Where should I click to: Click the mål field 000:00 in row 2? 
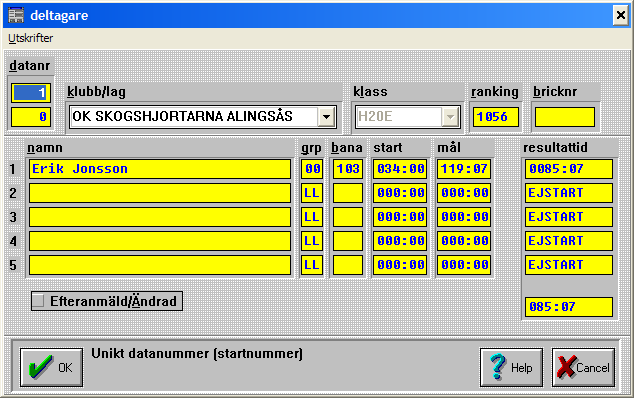click(464, 193)
